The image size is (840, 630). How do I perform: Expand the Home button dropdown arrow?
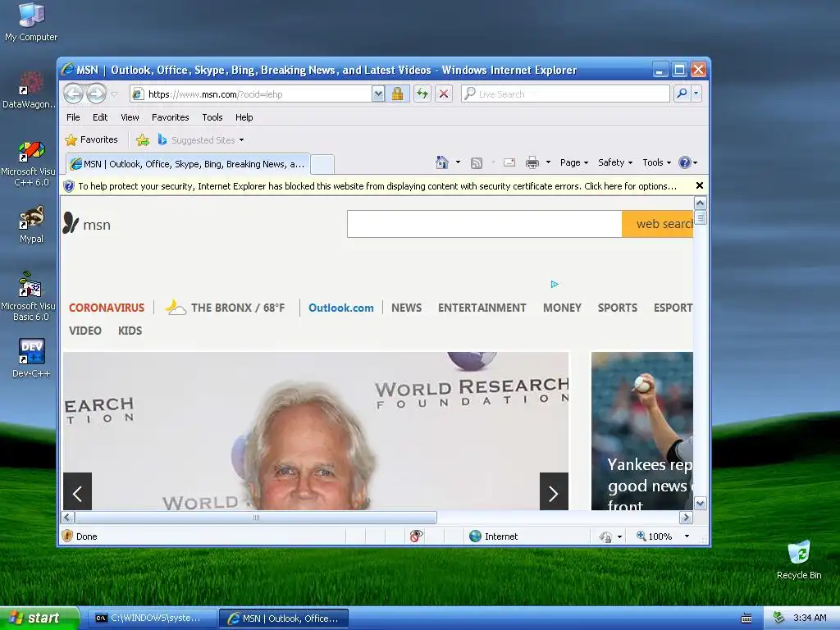458,162
